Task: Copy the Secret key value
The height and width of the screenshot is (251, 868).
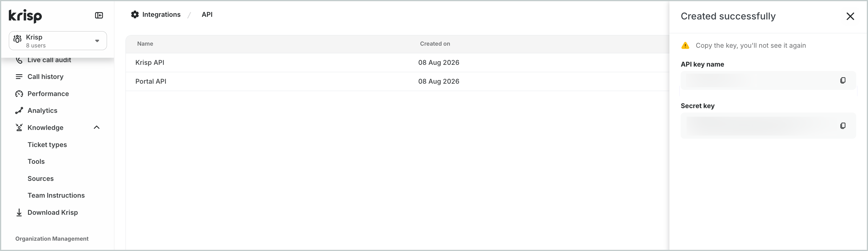Action: (842, 126)
